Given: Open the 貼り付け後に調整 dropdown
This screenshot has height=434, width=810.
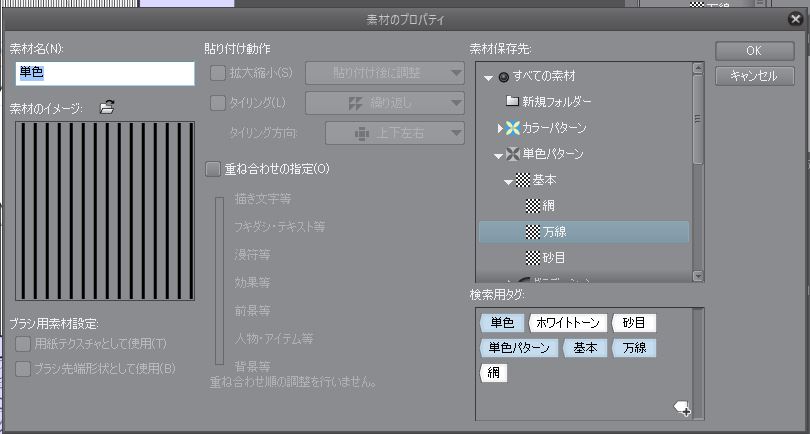Looking at the screenshot, I should coord(384,72).
